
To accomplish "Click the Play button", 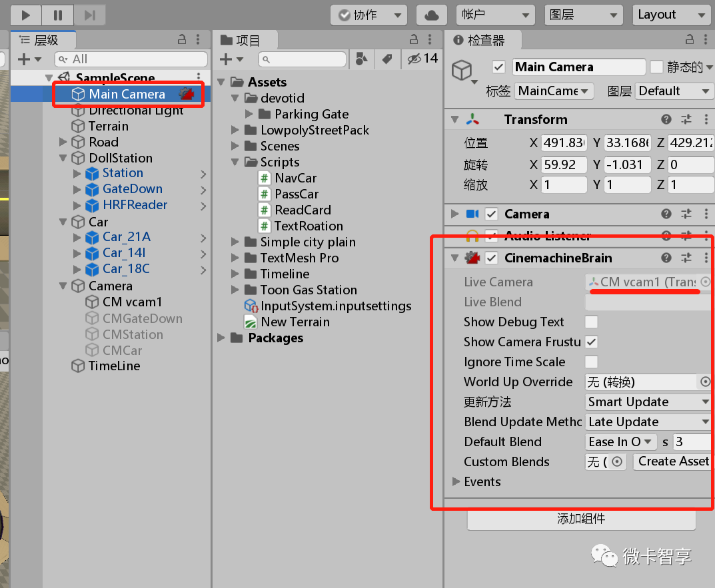I will pos(25,15).
